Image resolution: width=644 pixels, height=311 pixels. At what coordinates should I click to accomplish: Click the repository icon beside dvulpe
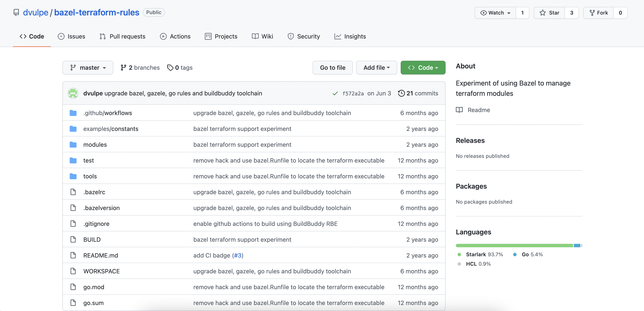coord(16,12)
